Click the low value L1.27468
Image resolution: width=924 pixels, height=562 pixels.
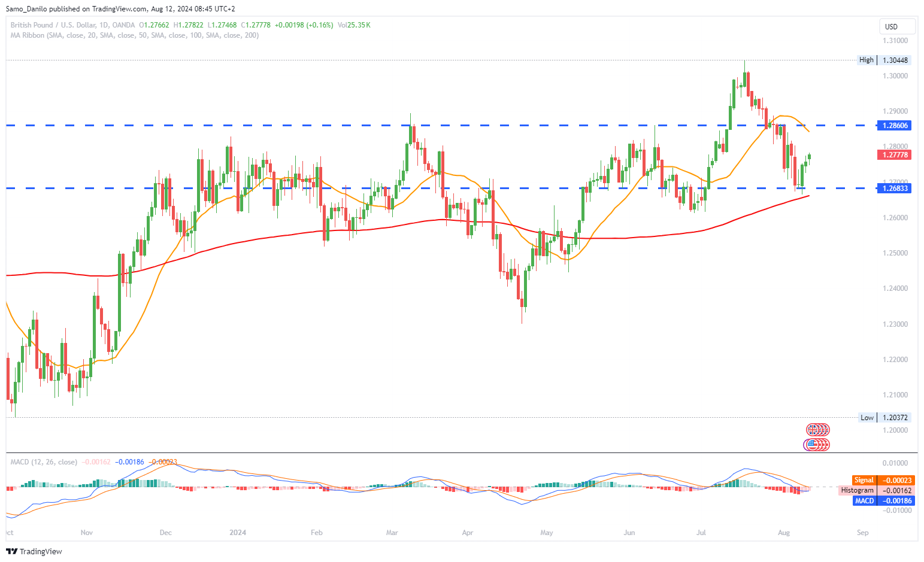(222, 25)
